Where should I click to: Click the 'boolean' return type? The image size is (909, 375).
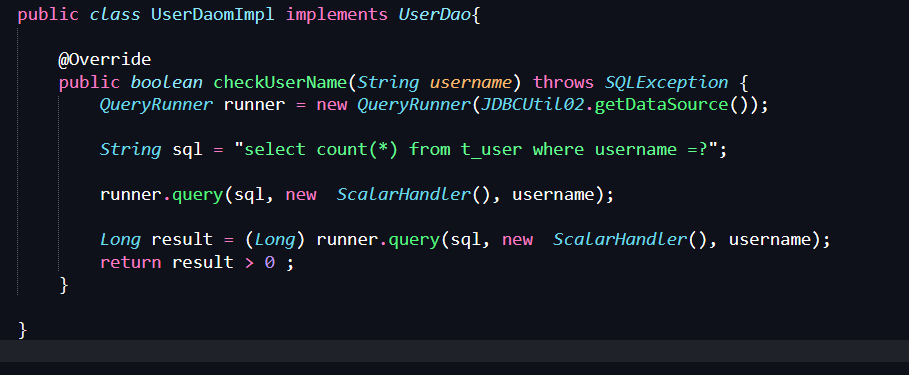click(167, 82)
